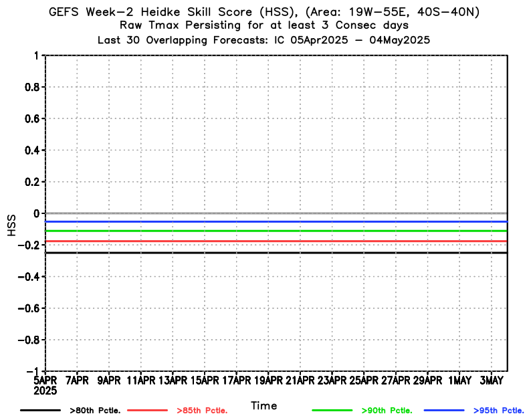Click the x-axis label '23APR'

[332, 381]
